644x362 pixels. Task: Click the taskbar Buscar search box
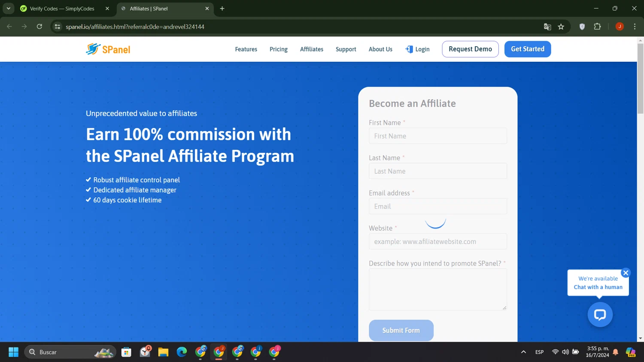pyautogui.click(x=70, y=352)
